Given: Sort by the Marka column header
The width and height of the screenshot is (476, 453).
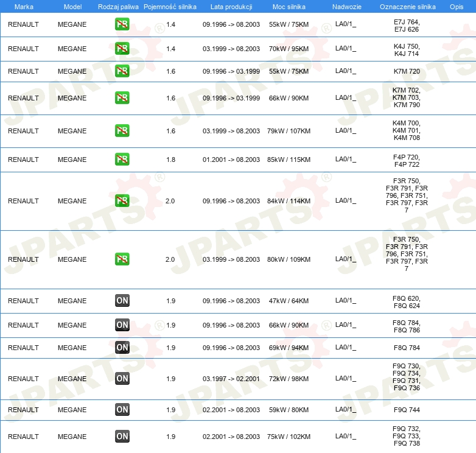Looking at the screenshot, I should pos(24,6).
